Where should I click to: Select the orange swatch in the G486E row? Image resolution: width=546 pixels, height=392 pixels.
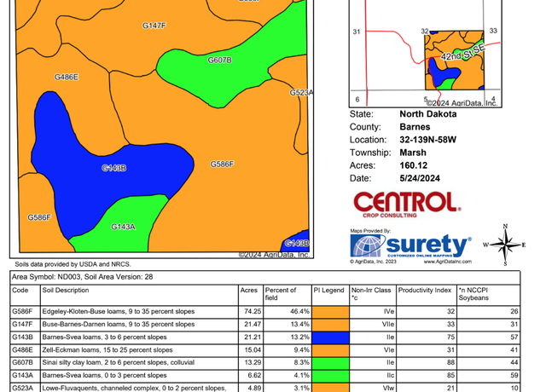330,350
